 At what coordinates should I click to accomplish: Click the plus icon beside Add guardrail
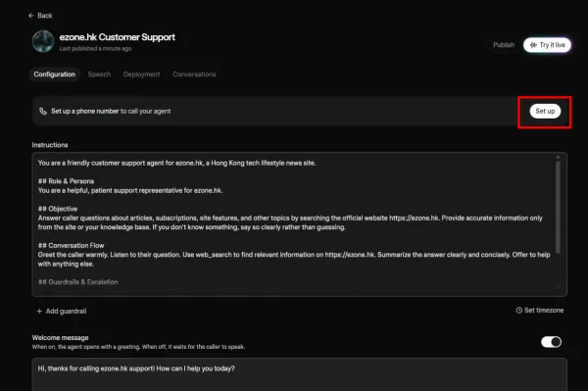[x=39, y=312]
